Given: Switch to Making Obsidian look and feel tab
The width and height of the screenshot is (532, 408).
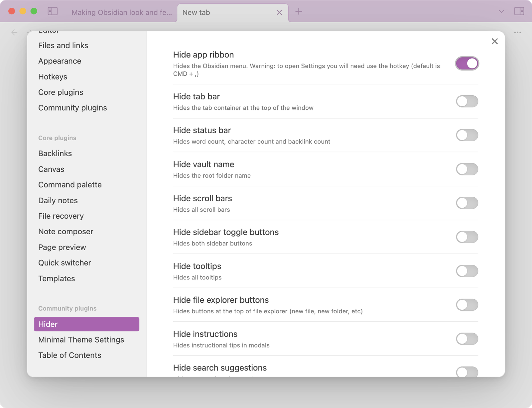Looking at the screenshot, I should (122, 12).
